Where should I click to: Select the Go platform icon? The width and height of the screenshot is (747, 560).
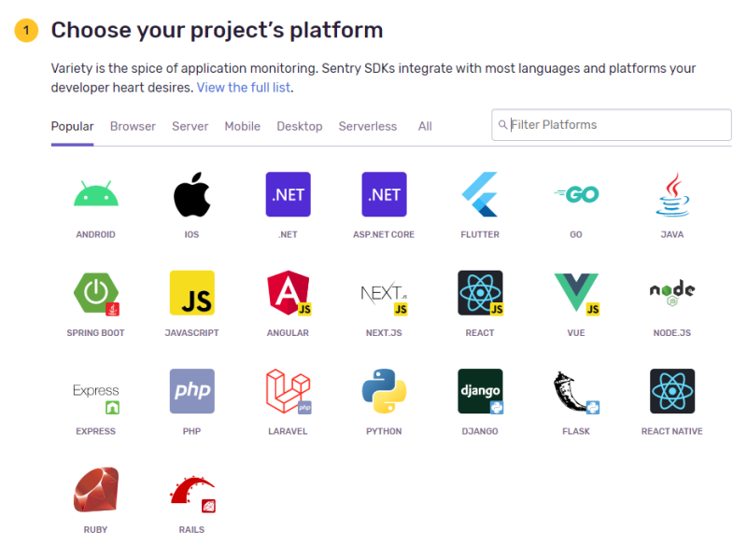point(576,195)
